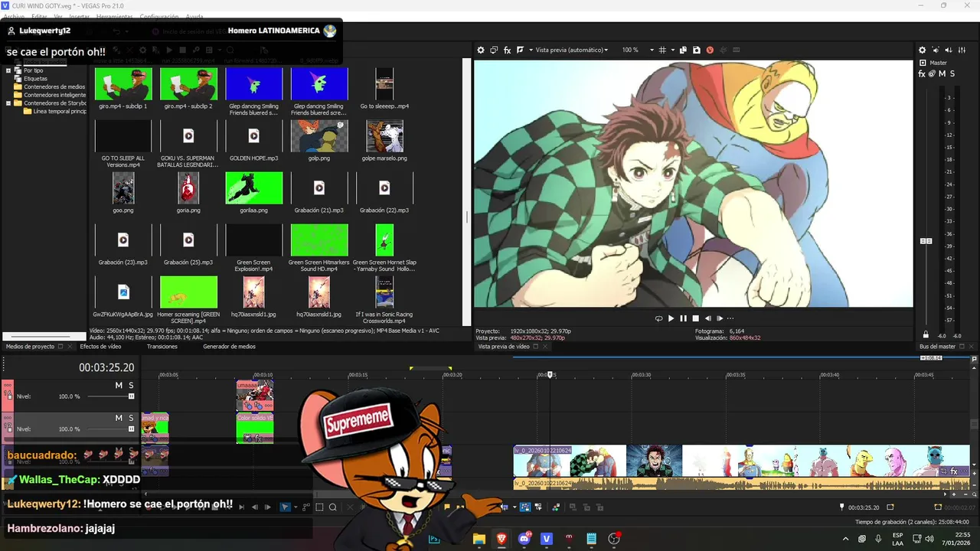Open Master bus FX icon
The height and width of the screenshot is (551, 980).
[x=922, y=74]
